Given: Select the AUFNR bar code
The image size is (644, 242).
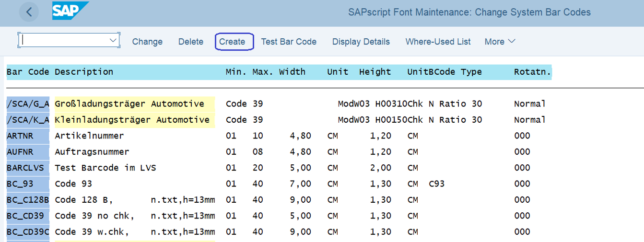Looking at the screenshot, I should click(28, 152).
